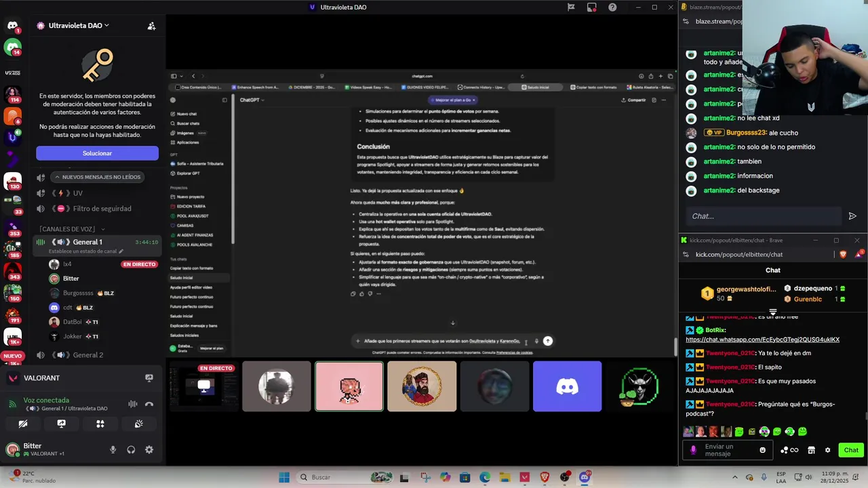
Task: Open the ChatGPT model dropdown
Action: pyautogui.click(x=252, y=100)
